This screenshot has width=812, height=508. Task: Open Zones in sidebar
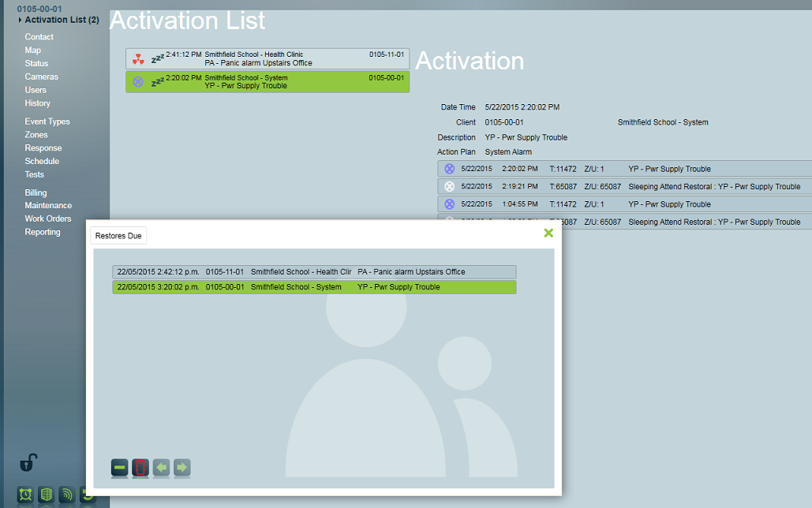pos(36,135)
